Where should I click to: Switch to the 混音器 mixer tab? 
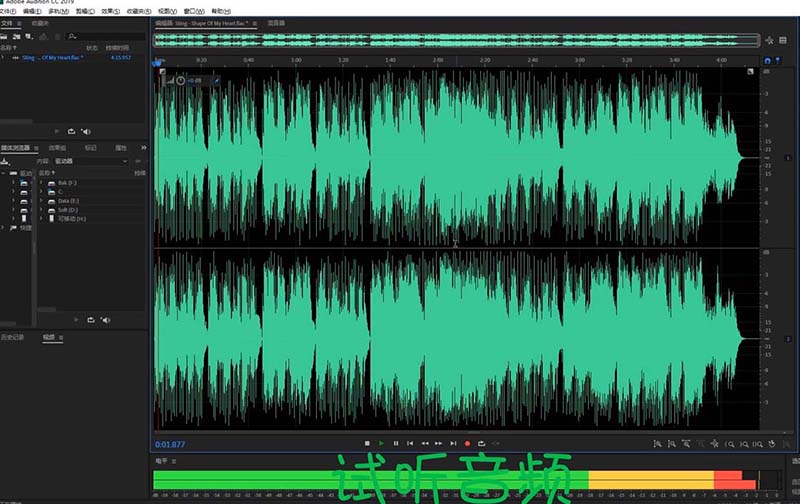click(x=276, y=23)
